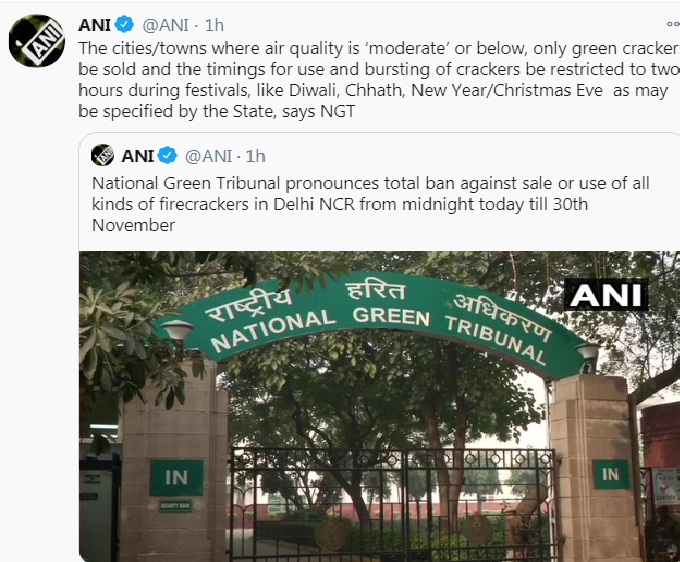Open main tweet via its 1h timestamp
This screenshot has height=562, width=680.
(x=214, y=25)
